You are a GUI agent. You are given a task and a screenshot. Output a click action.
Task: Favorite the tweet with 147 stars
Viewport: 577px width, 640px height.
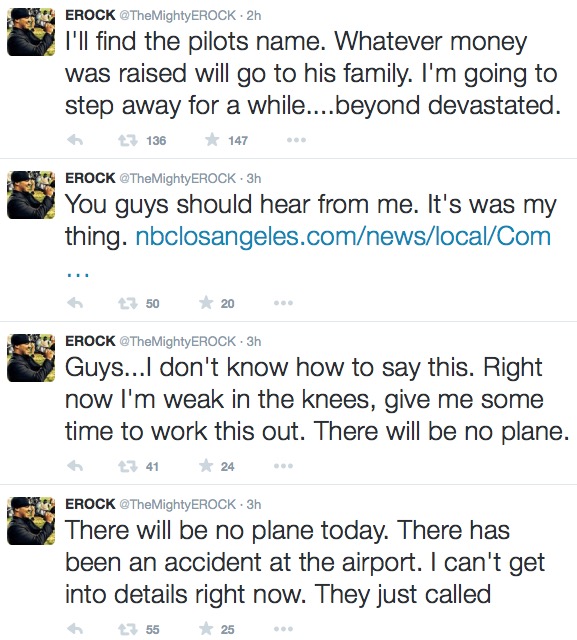(x=212, y=140)
